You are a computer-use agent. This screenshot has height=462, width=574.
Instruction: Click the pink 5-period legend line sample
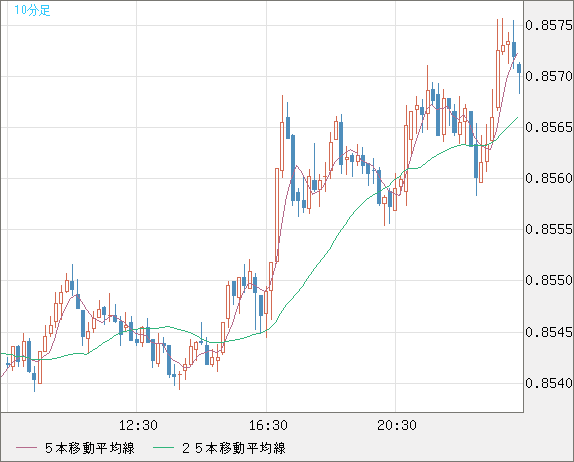click(x=26, y=448)
